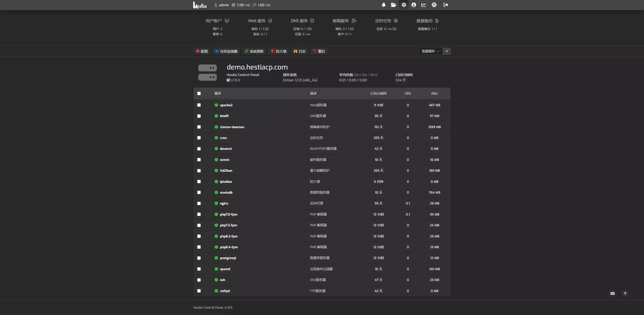Open the DNS 服务 section
This screenshot has width=644, height=315.
tap(302, 21)
